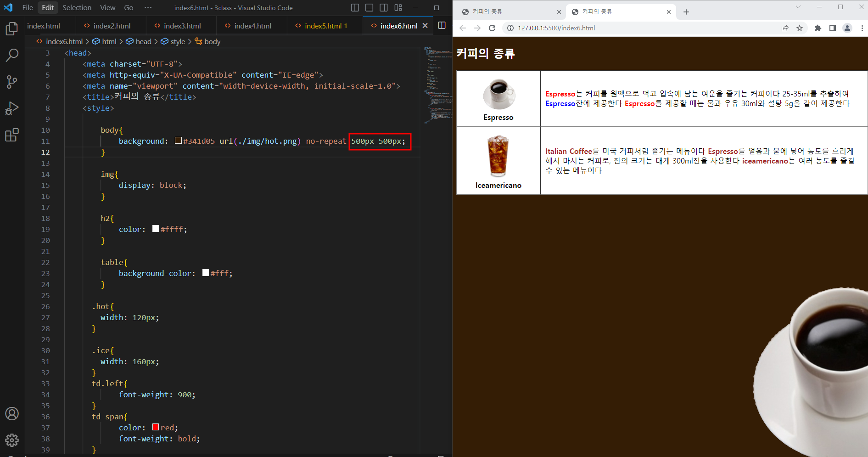Open the Manage gear menu

[x=12, y=440]
